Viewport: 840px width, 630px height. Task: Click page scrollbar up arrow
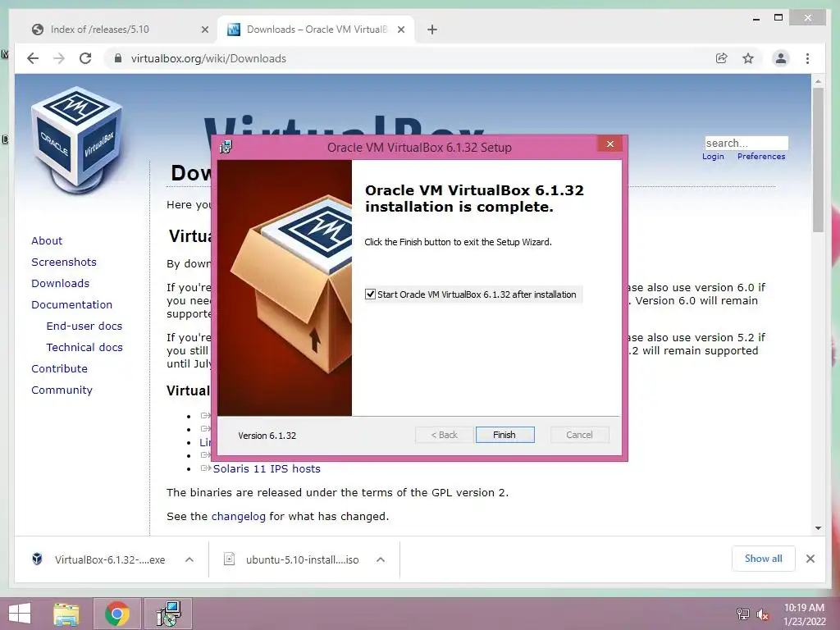[818, 81]
